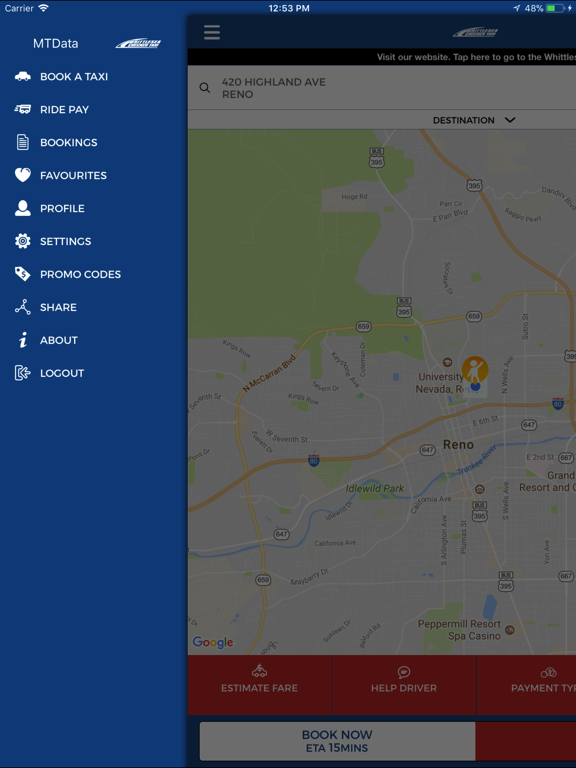Viewport: 576px width, 768px height.
Task: Tap the Destination label
Action: [x=463, y=120]
